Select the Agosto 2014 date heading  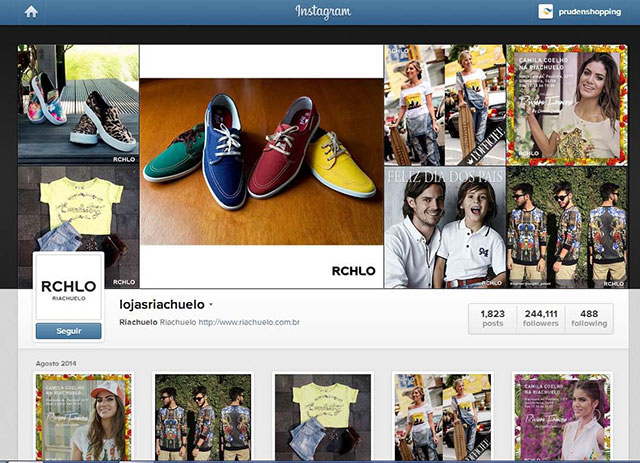(x=56, y=363)
